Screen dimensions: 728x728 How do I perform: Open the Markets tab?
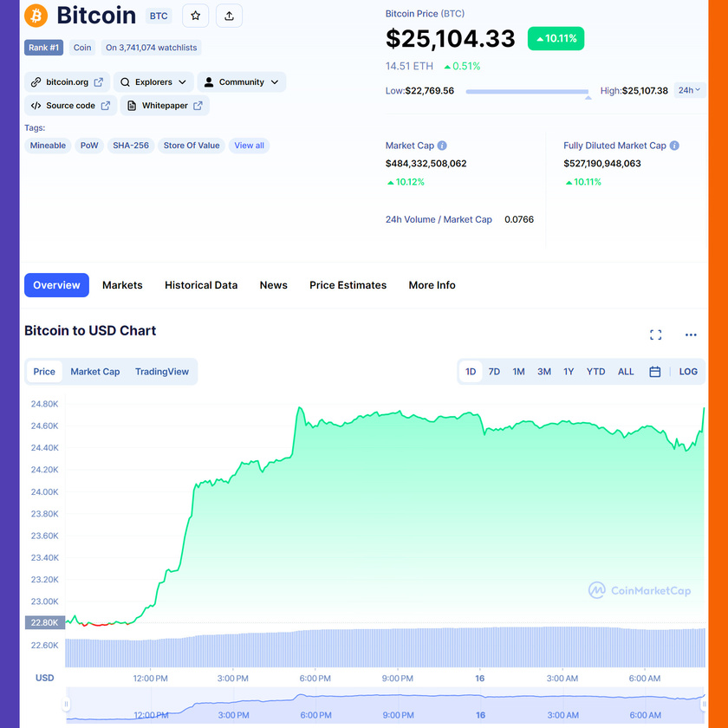point(122,285)
